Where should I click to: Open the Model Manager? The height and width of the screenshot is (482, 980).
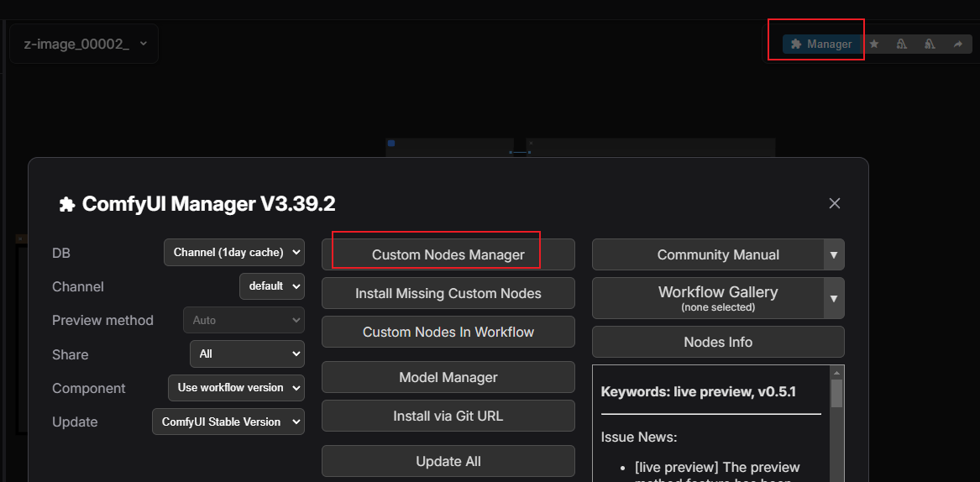point(448,377)
